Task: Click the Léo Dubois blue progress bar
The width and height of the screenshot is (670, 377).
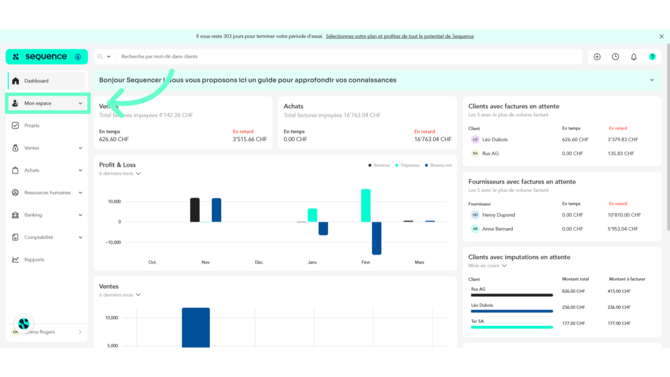Action: [512, 311]
